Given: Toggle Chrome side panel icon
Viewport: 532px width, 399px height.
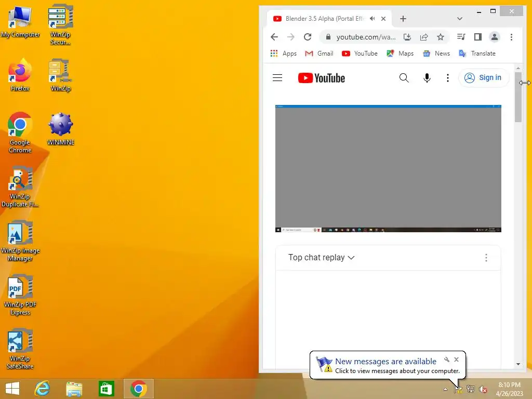Looking at the screenshot, I should coord(478,37).
